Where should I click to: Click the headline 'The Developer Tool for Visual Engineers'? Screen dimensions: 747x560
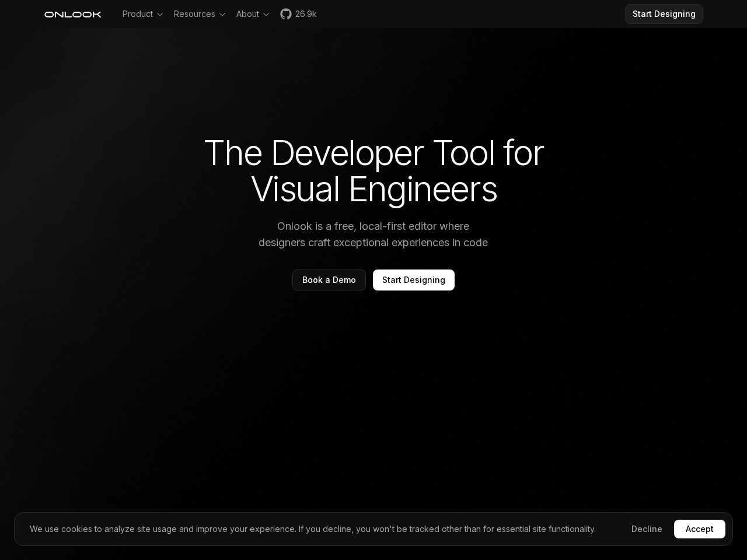pos(373,171)
